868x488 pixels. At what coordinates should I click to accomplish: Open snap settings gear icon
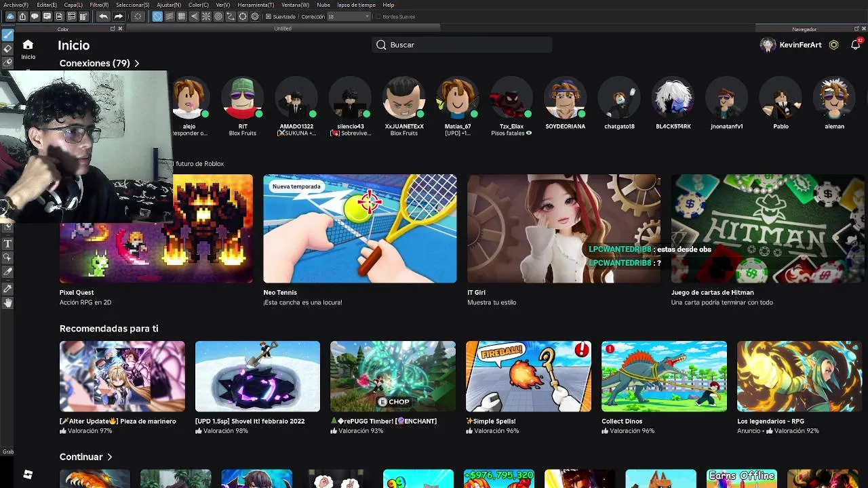[x=255, y=16]
